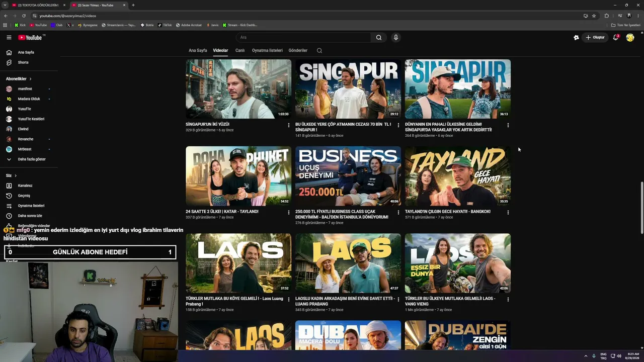Switch to Canlı channel tab
Screen dimensions: 644x362
[x=240, y=50]
